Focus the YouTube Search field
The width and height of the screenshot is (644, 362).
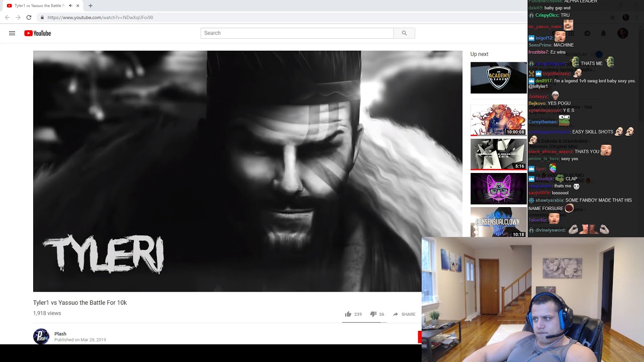pos(297,33)
